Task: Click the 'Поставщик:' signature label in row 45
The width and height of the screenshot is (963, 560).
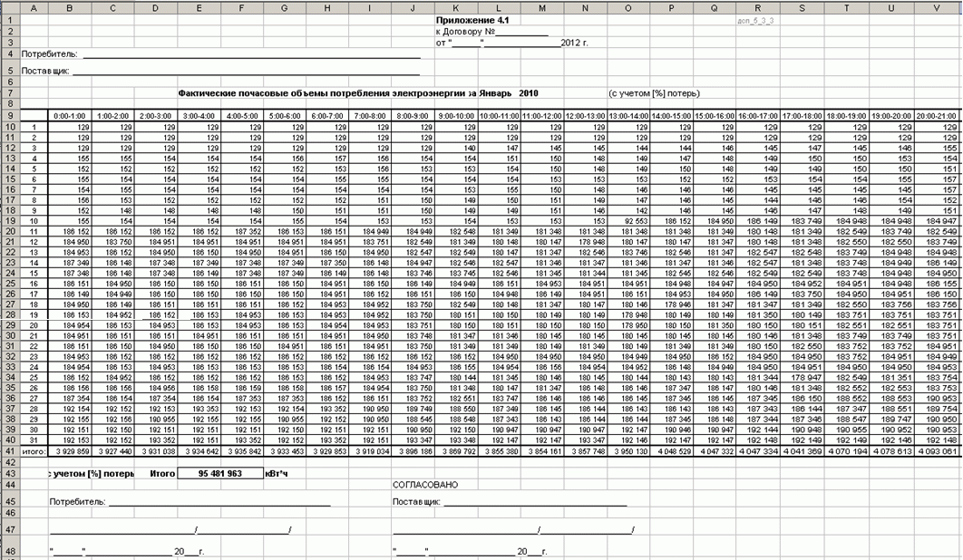Action: (x=416, y=502)
